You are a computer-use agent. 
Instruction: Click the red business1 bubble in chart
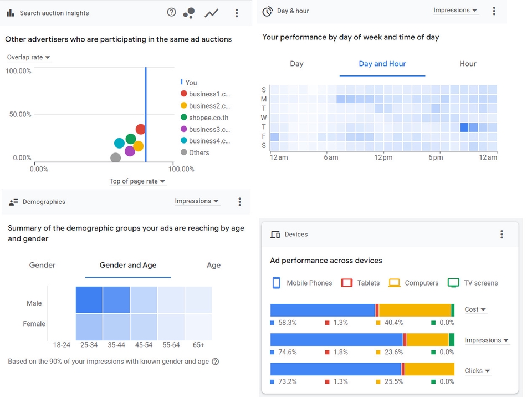(140, 129)
